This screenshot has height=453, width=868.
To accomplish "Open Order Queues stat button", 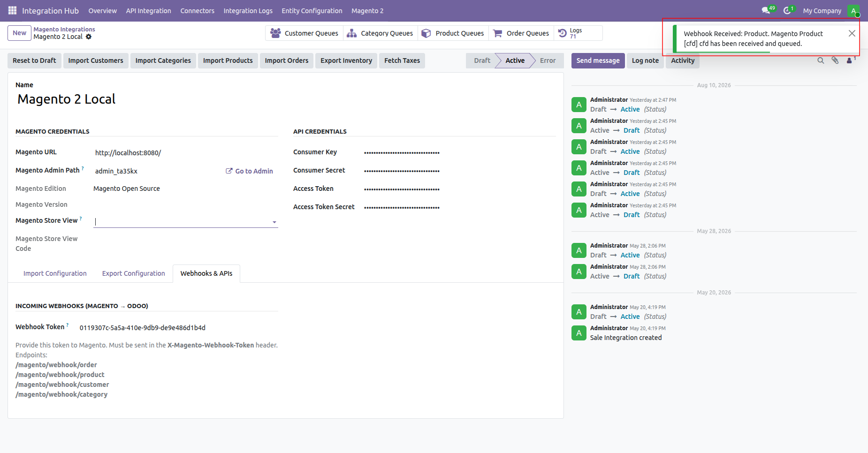I will [x=521, y=33].
